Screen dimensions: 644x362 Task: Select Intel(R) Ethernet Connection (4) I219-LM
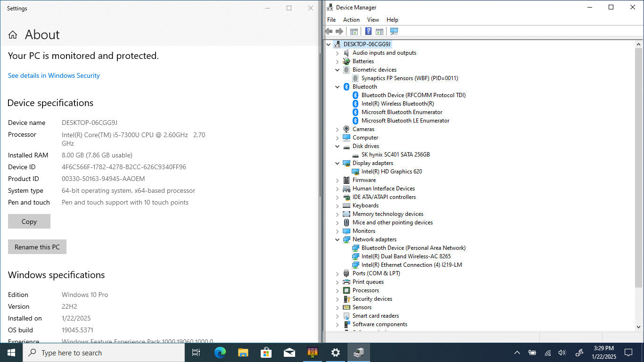coord(412,265)
